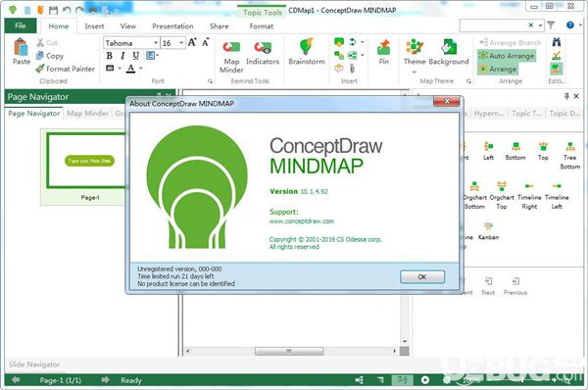Toggle the Auto Arrange option

pos(507,56)
